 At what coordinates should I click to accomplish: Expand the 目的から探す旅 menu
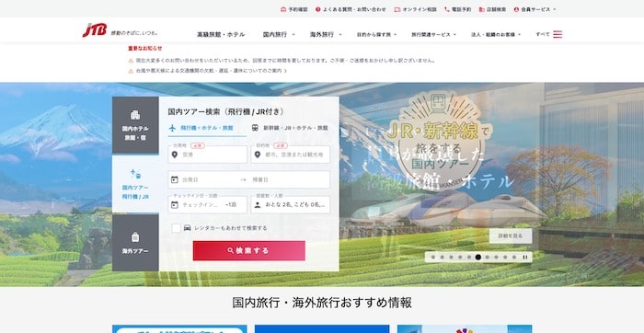pos(376,34)
